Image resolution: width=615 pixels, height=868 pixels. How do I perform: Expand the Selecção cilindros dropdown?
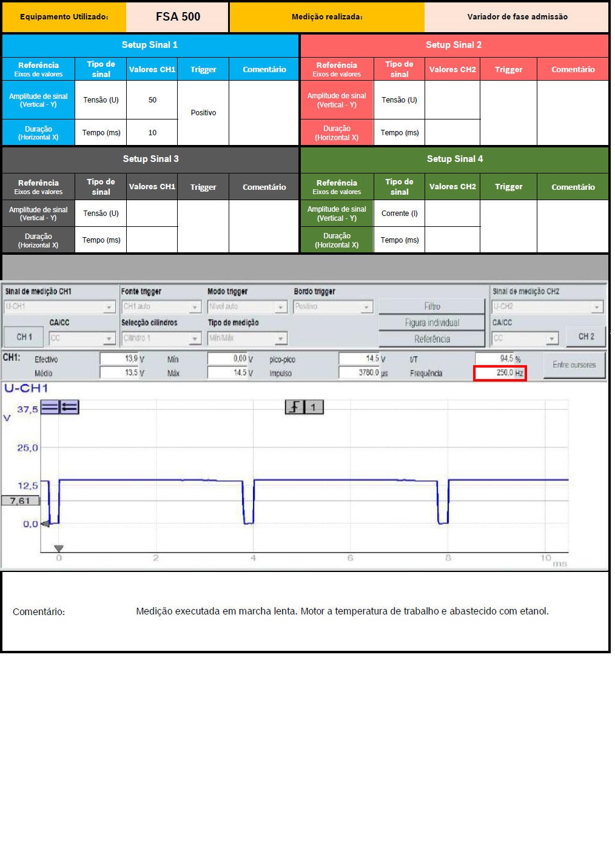(161, 338)
